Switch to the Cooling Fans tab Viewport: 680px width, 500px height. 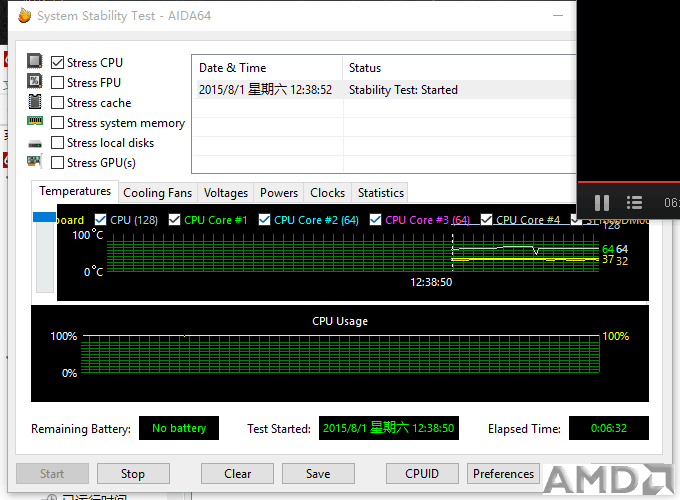157,193
